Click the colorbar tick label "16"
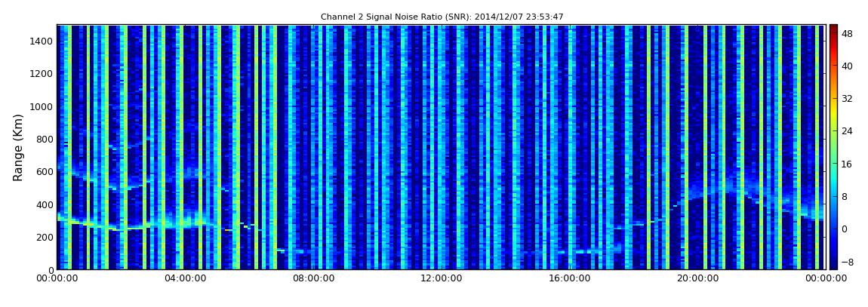The image size is (868, 307). pyautogui.click(x=847, y=164)
